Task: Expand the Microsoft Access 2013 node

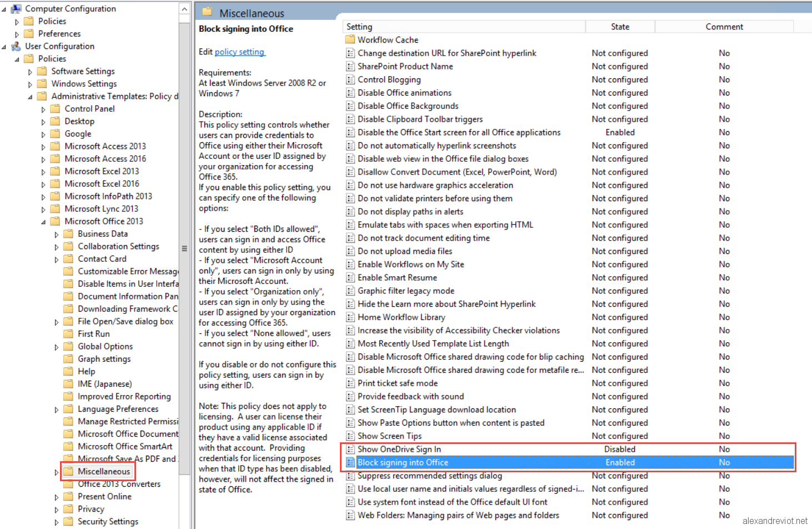Action: coord(43,147)
